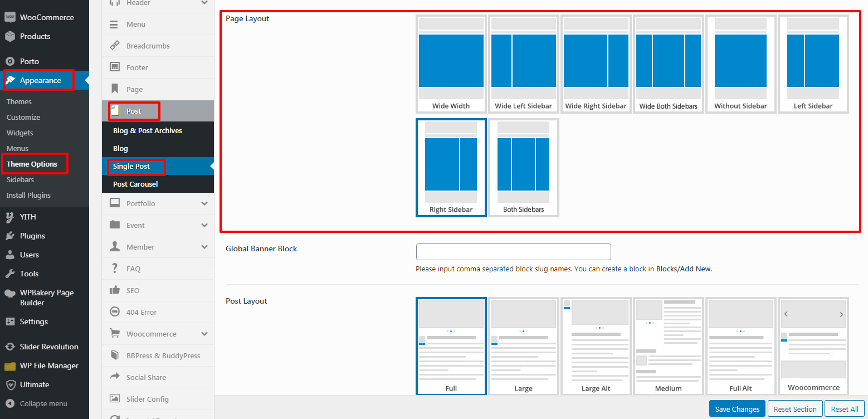Go to Menus under Appearance
This screenshot has height=419, width=868.
(x=17, y=148)
